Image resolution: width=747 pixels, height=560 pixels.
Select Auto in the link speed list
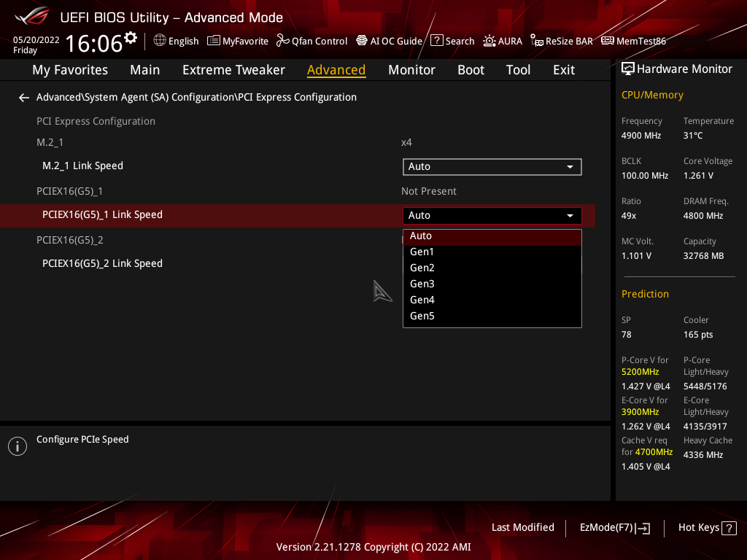pyautogui.click(x=492, y=236)
